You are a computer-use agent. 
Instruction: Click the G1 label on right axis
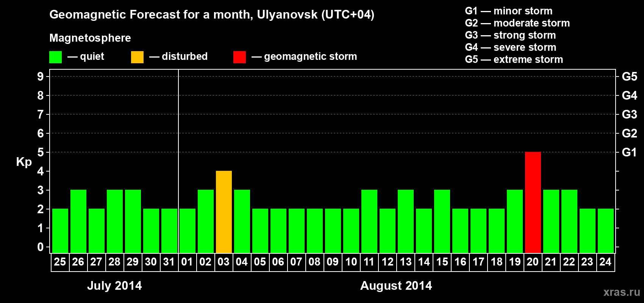(629, 152)
